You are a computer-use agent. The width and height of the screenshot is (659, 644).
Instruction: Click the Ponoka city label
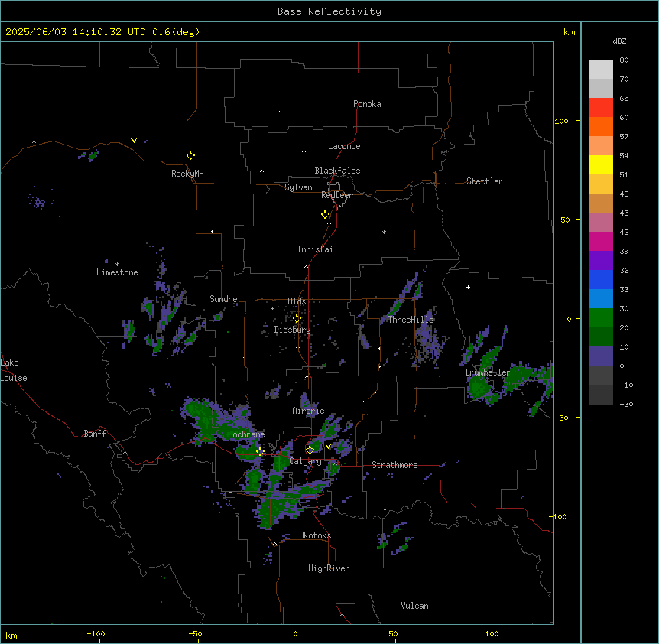pos(367,104)
